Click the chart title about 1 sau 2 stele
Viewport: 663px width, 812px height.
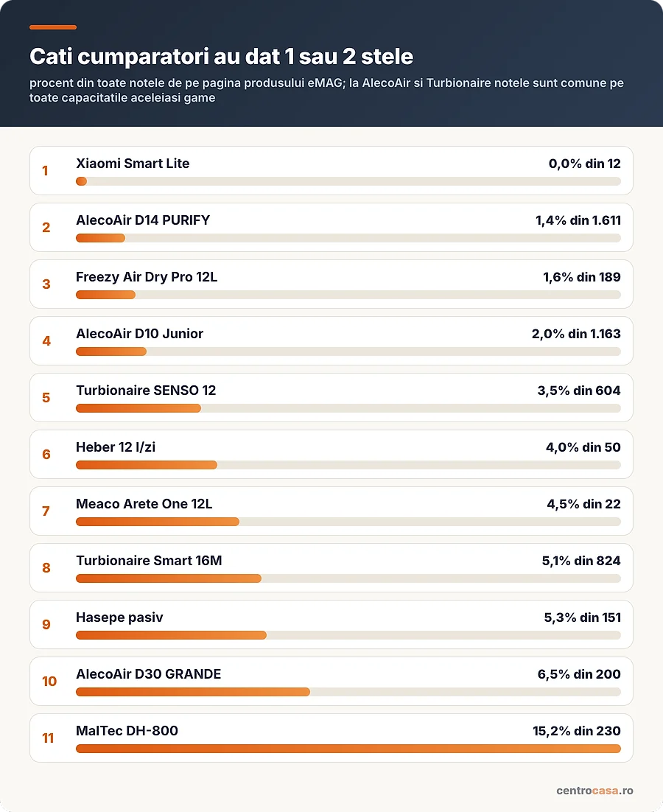[221, 57]
